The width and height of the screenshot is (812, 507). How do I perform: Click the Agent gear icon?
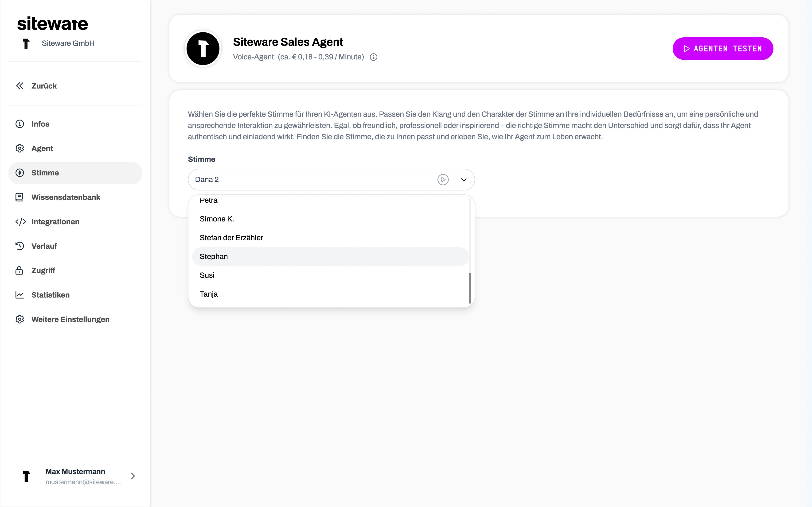[x=20, y=149]
